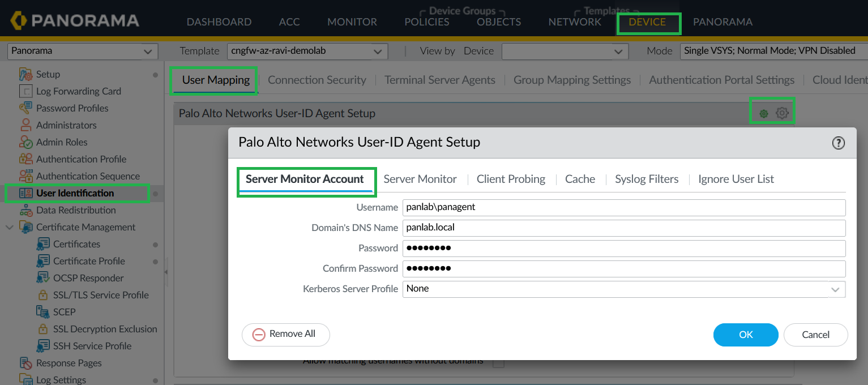Toggle 'Allow matching usernames without domains' checkbox
Screen dimensions: 868x385
[x=498, y=362]
